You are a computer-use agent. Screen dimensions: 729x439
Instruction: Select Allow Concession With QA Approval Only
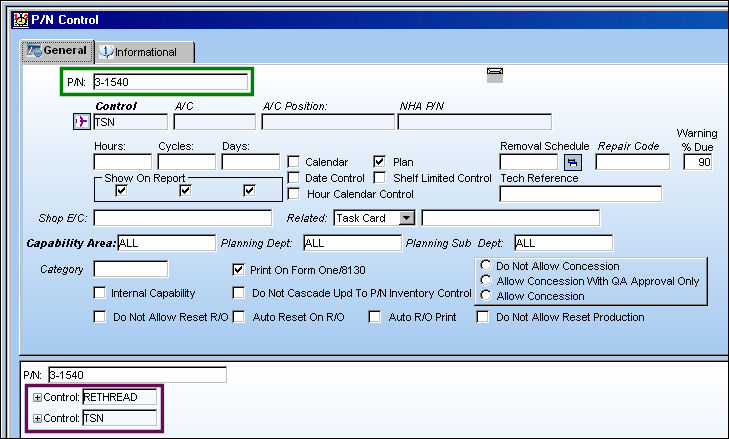(486, 280)
